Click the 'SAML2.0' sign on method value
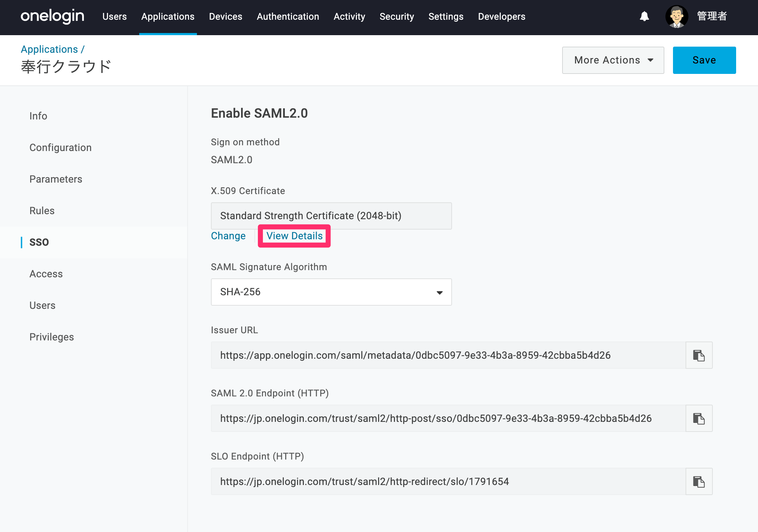This screenshot has width=758, height=532. pyautogui.click(x=232, y=160)
